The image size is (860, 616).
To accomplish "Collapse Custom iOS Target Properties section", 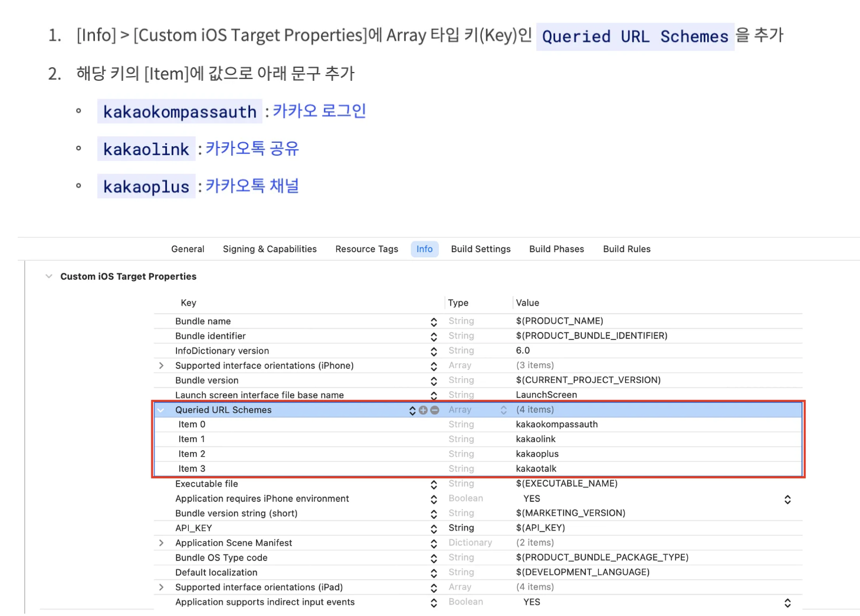I will click(49, 276).
